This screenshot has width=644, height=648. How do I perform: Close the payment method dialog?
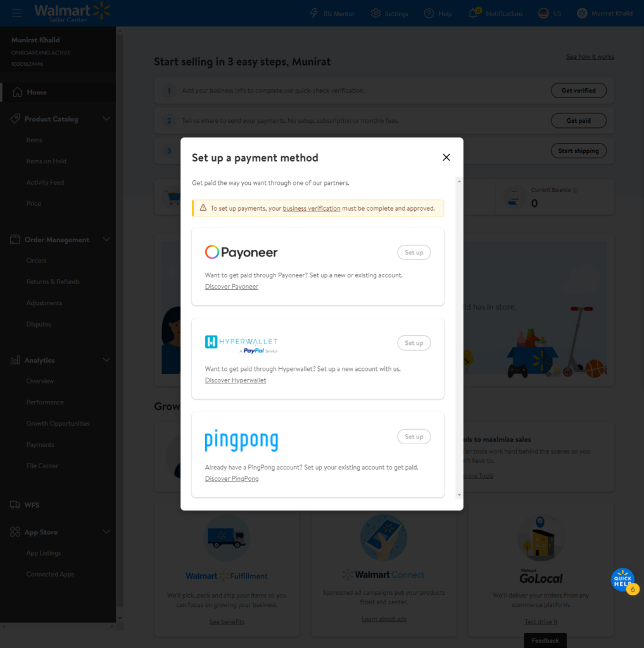[446, 158]
